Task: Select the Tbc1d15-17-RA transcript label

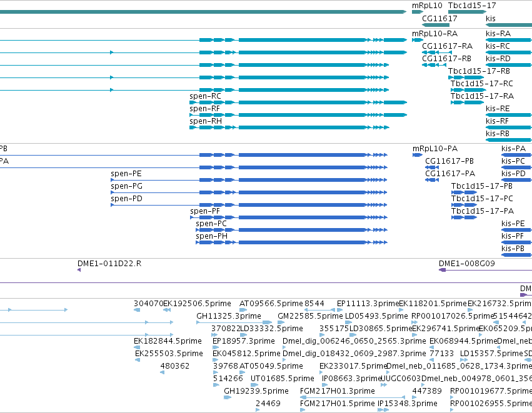Action: [482, 96]
